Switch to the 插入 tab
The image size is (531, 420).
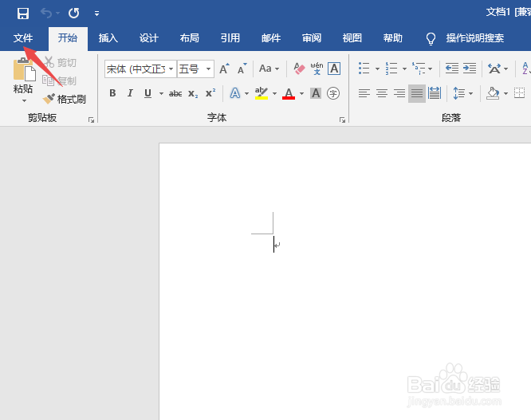tap(108, 38)
